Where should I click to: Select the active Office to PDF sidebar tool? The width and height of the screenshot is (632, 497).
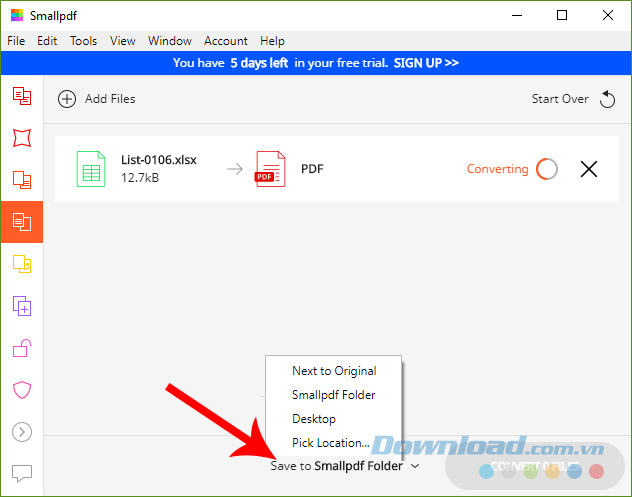(x=22, y=222)
